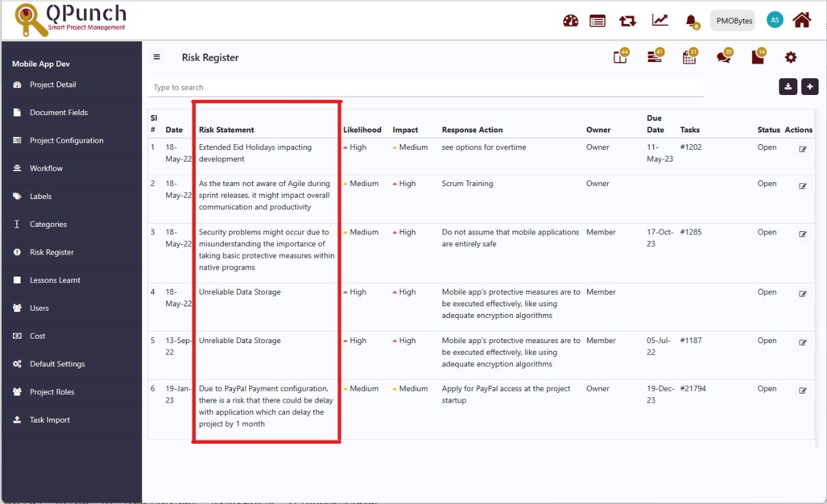Open the board icon with badge 44
The image size is (827, 504).
pos(620,57)
